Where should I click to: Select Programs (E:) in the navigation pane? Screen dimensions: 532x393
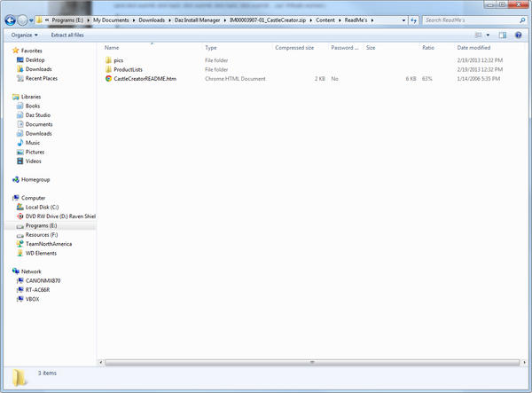pyautogui.click(x=41, y=225)
